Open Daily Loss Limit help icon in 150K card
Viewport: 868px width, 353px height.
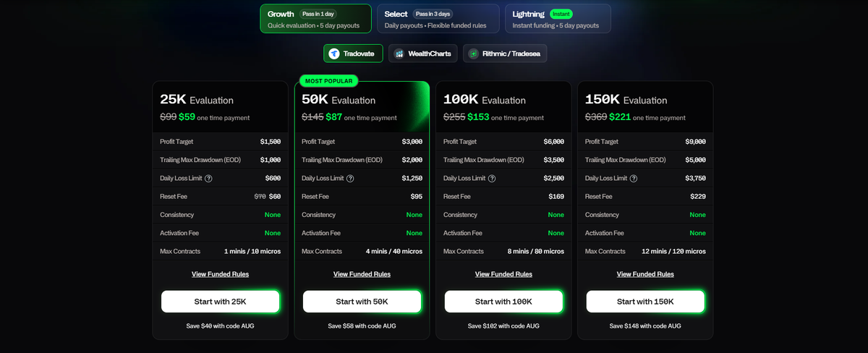tap(634, 179)
